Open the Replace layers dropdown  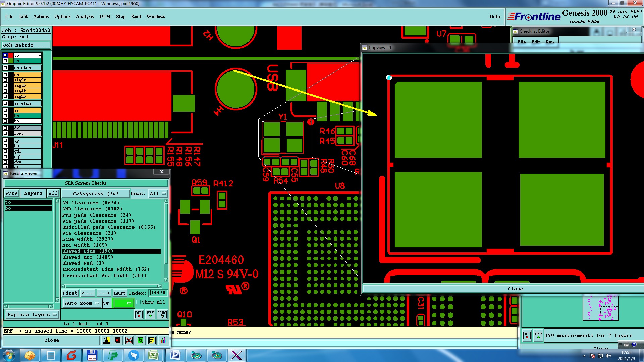pos(32,315)
